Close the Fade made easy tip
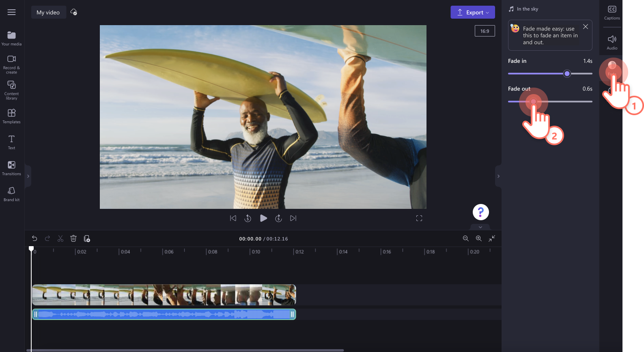Screen dimensions: 644x352 pos(586,27)
